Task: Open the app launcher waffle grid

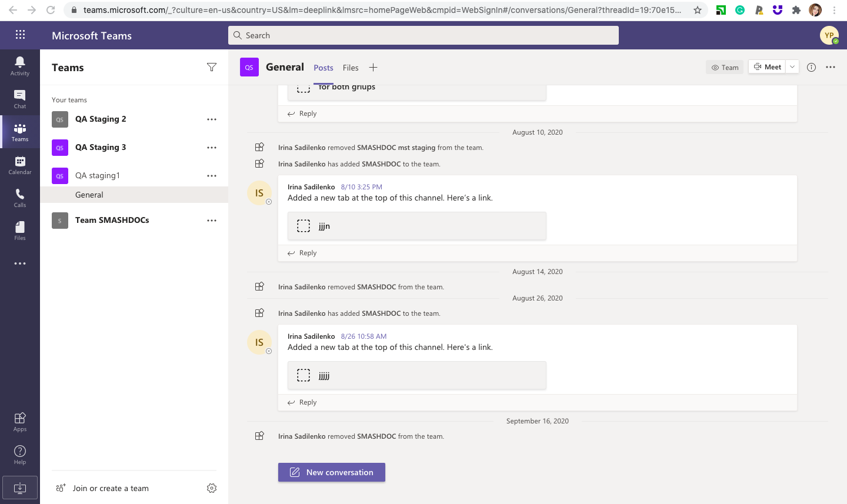Action: (20, 35)
